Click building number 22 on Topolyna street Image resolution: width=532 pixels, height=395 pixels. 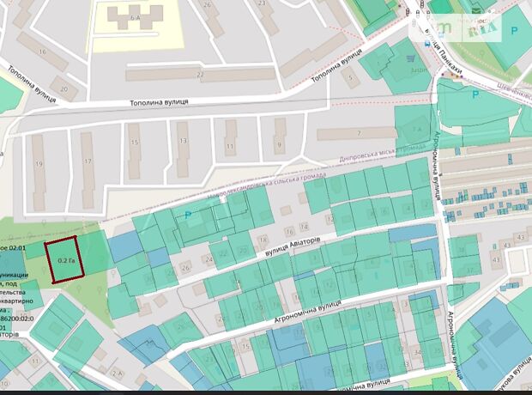tap(200, 75)
